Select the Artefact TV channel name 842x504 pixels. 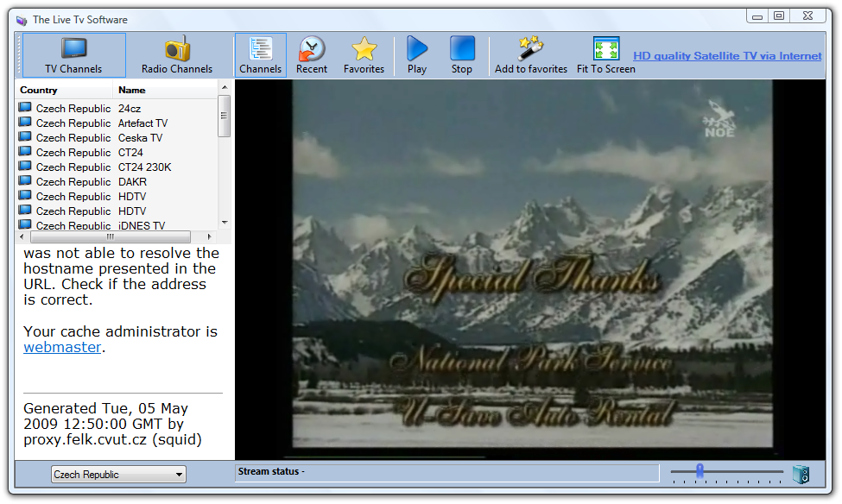142,123
